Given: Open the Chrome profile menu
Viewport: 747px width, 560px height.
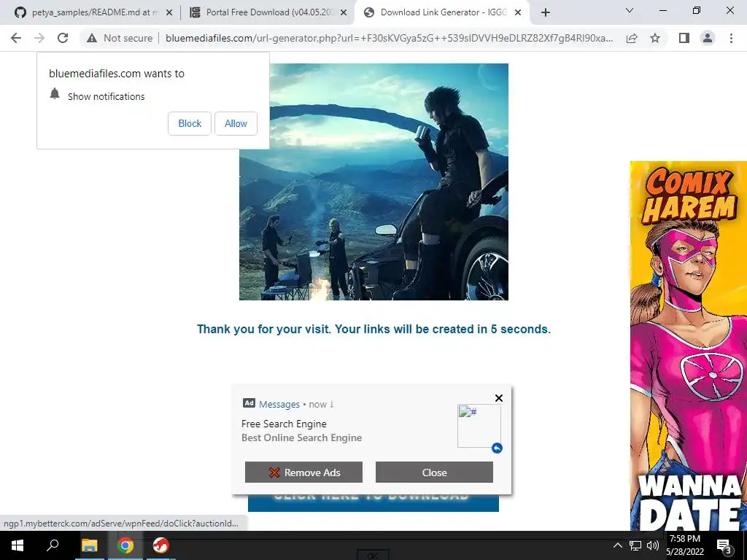Looking at the screenshot, I should (708, 38).
